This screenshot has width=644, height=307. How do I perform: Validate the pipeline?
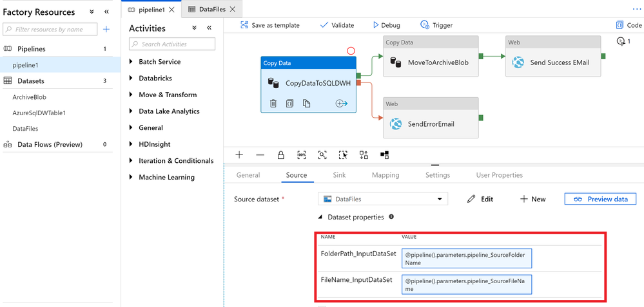point(337,25)
